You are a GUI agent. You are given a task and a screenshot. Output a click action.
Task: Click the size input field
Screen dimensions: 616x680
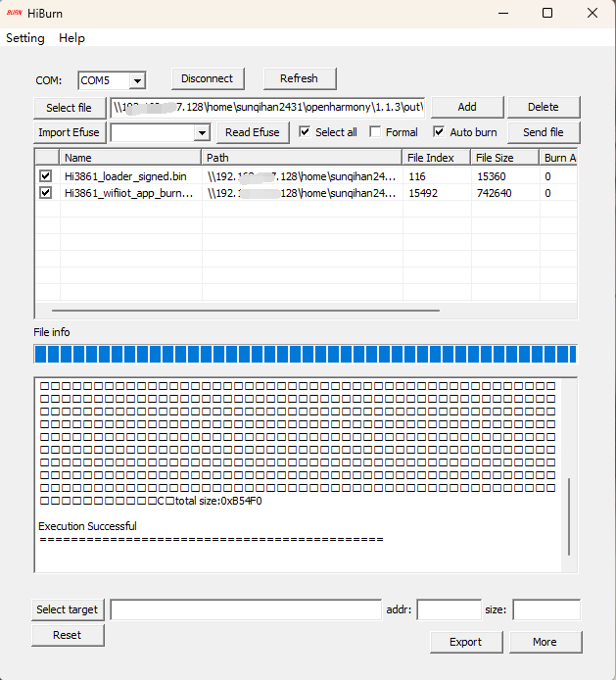(546, 609)
